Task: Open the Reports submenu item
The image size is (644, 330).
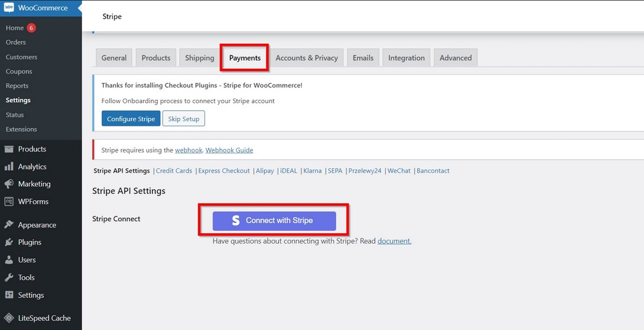Action: (x=17, y=86)
